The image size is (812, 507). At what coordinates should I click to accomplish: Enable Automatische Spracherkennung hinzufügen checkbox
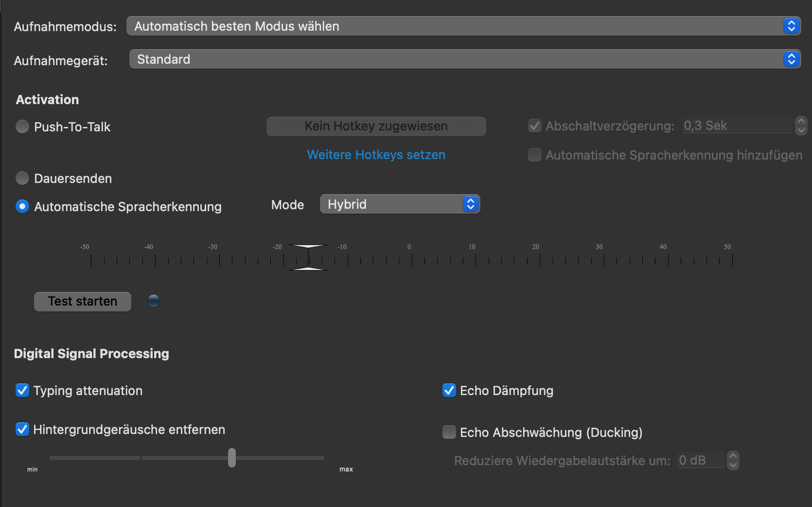(535, 155)
